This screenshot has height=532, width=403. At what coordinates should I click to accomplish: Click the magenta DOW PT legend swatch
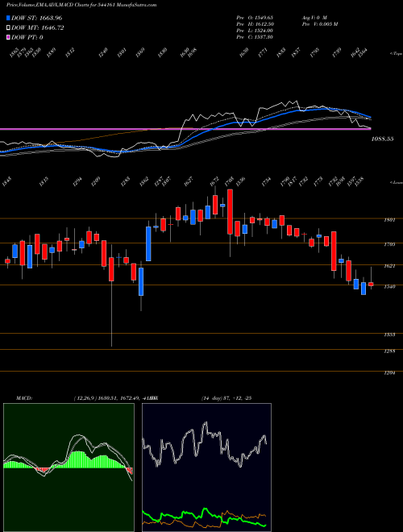(x=8, y=37)
